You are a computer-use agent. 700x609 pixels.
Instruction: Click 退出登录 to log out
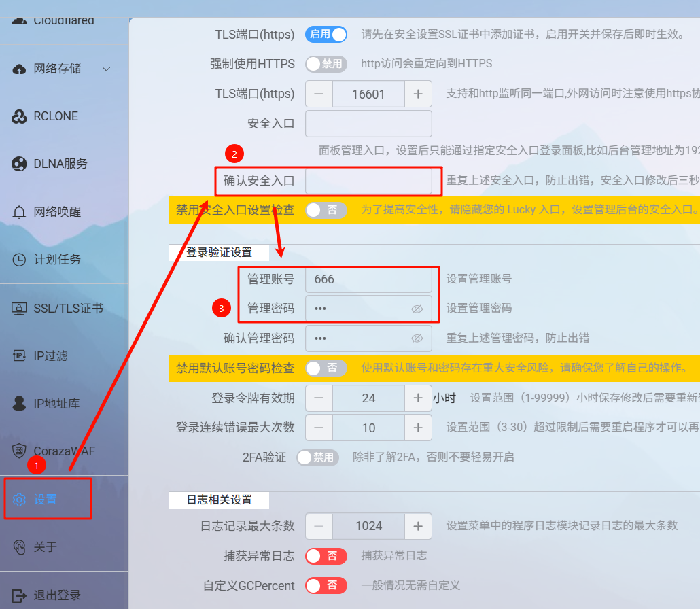pyautogui.click(x=57, y=595)
